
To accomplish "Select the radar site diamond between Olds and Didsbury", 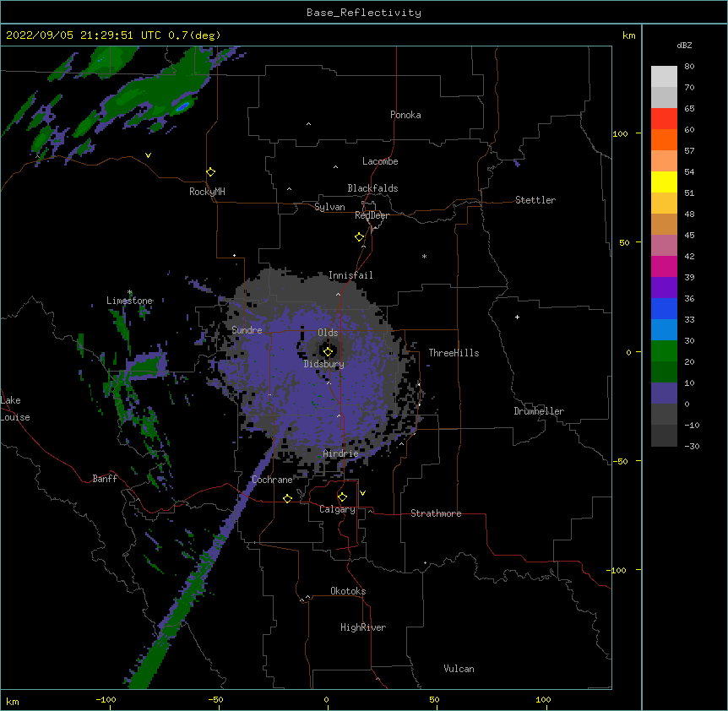I will [328, 351].
